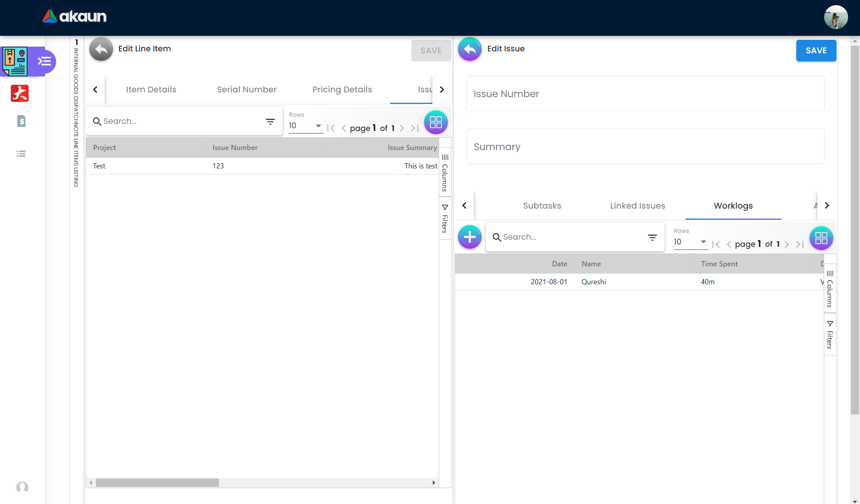
Task: Open the red PDF applet icon
Action: [x=20, y=94]
